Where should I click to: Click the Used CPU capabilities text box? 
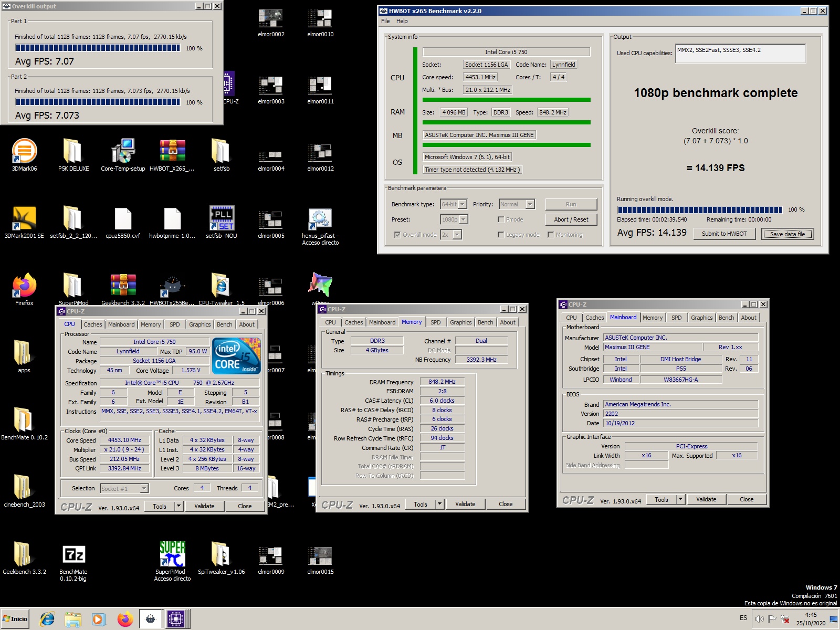point(740,53)
